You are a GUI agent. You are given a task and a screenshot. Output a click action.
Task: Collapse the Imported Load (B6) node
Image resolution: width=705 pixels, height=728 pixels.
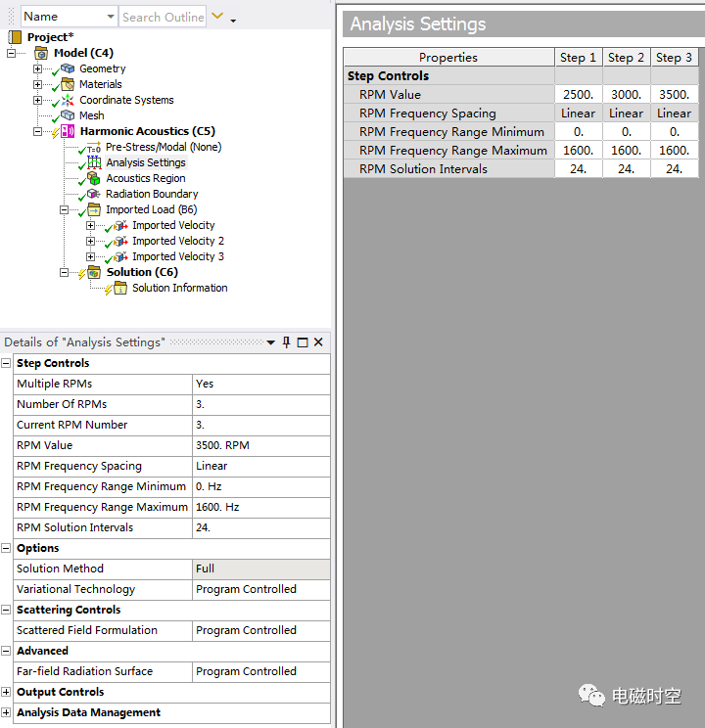[x=64, y=210]
